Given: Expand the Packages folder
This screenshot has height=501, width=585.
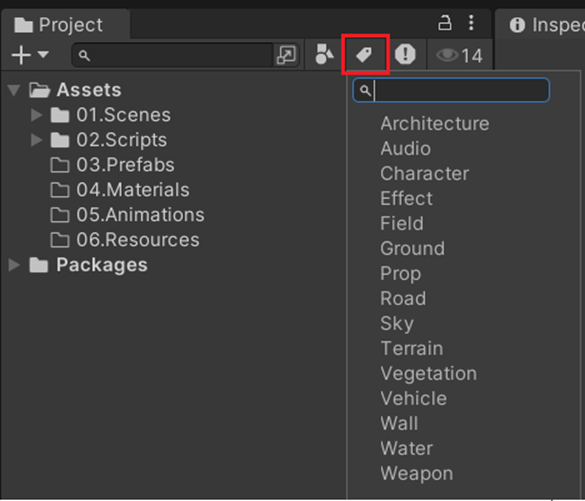Looking at the screenshot, I should click(14, 264).
